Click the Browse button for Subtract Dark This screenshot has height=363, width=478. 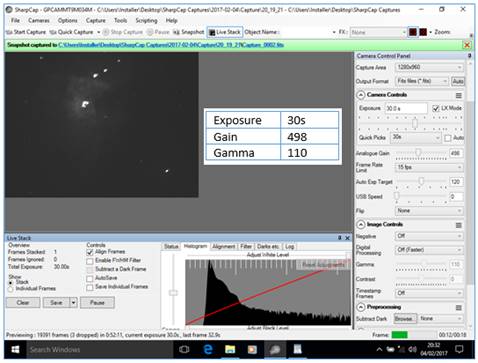pyautogui.click(x=405, y=319)
